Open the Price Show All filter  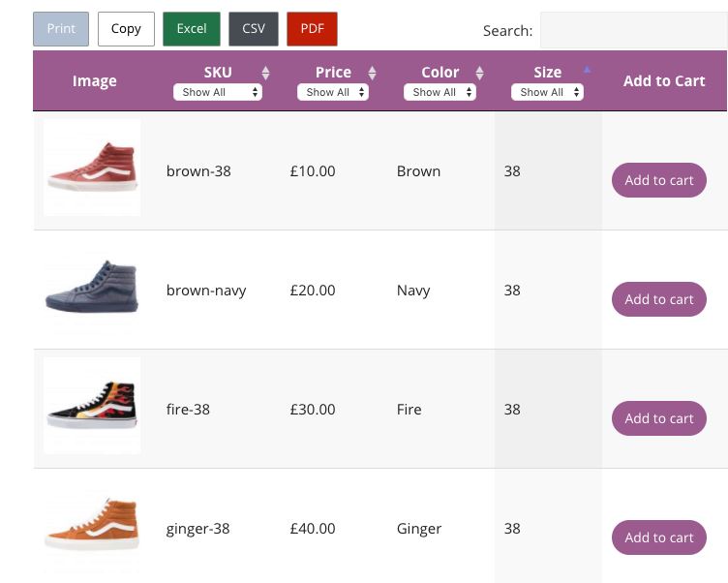point(333,92)
